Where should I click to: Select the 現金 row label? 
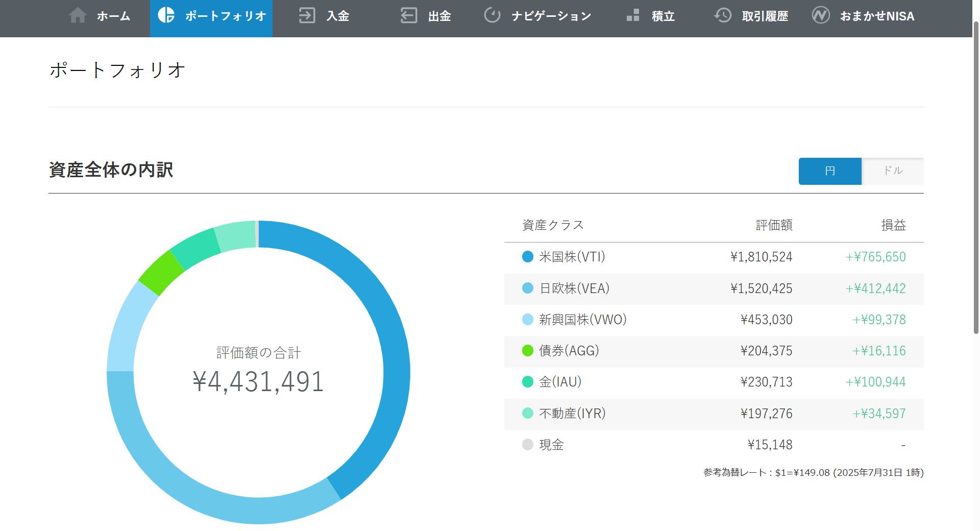[x=551, y=445]
